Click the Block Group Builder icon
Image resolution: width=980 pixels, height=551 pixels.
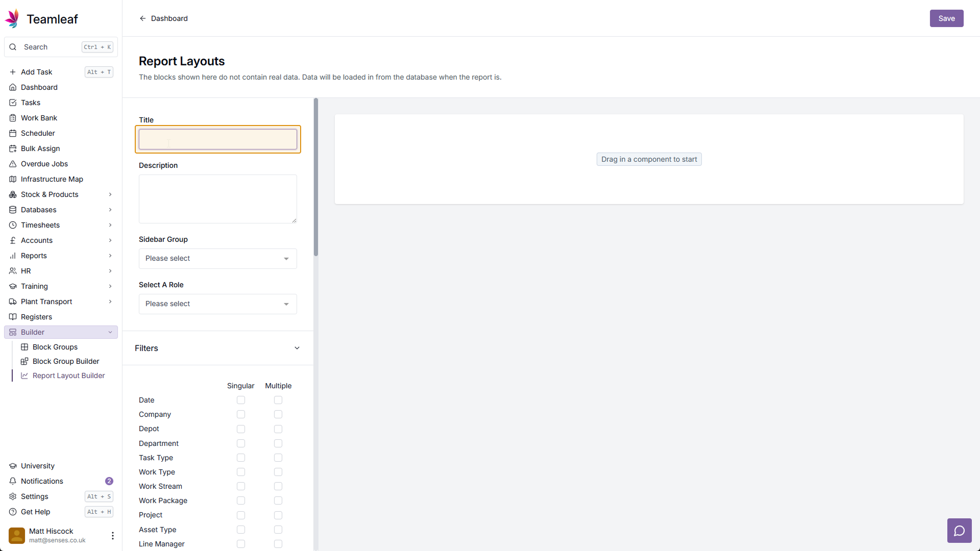click(24, 361)
